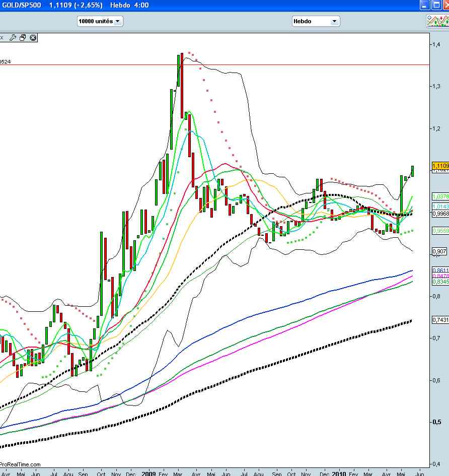Maximize the GOLD/SP500 window
The image size is (449, 476).
(x=436, y=5)
